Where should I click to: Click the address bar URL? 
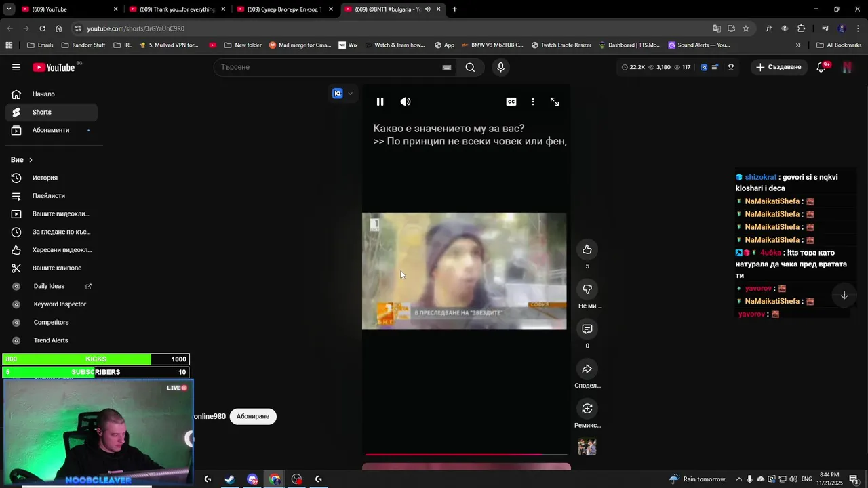tap(136, 28)
